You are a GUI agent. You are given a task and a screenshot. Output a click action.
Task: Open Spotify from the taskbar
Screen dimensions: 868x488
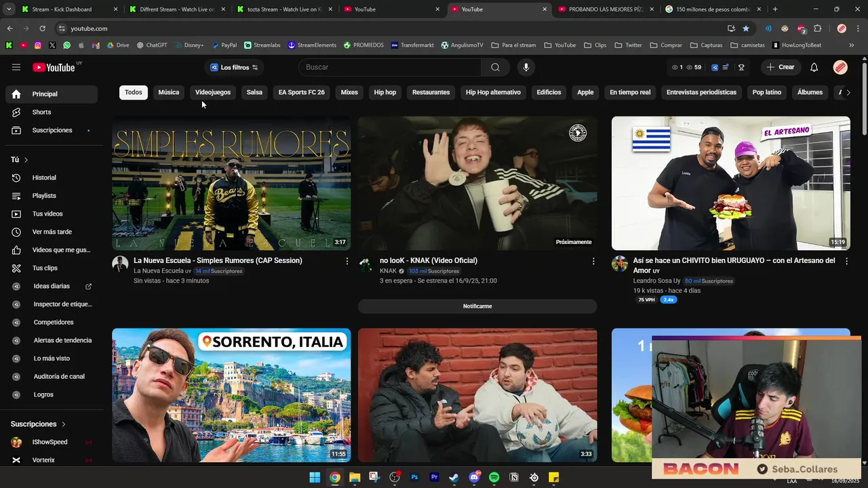(494, 478)
